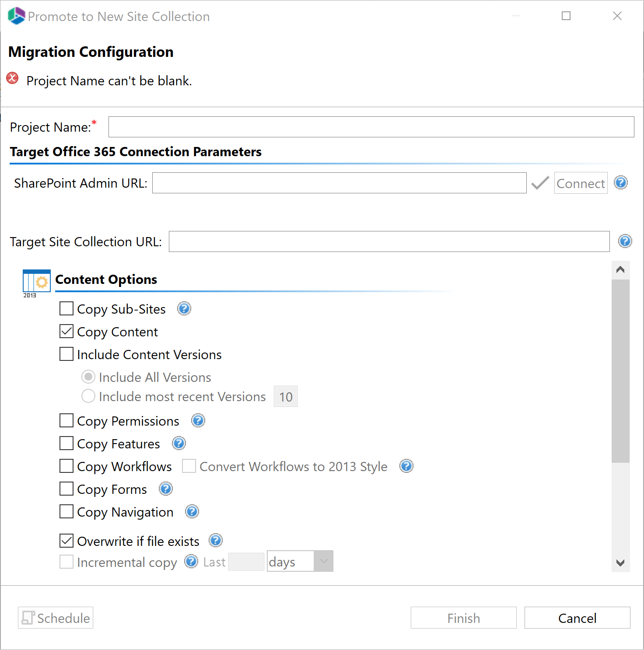Tick the Include Content Versions checkbox
The image size is (644, 650).
(66, 354)
